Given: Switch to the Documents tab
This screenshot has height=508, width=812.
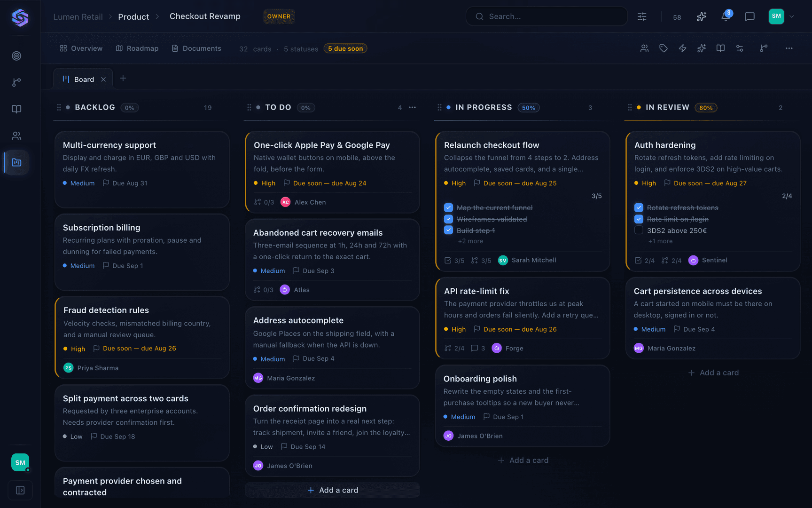Looking at the screenshot, I should tap(196, 48).
